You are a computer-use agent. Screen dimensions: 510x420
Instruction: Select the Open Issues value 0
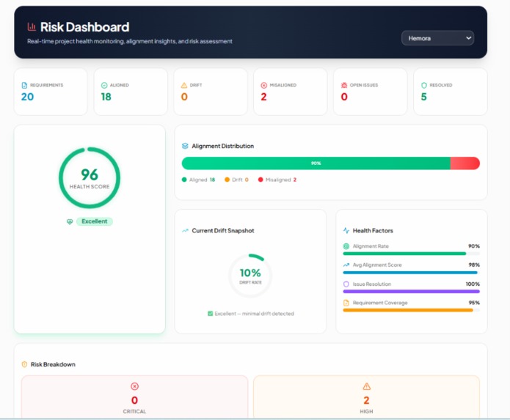[x=344, y=97]
